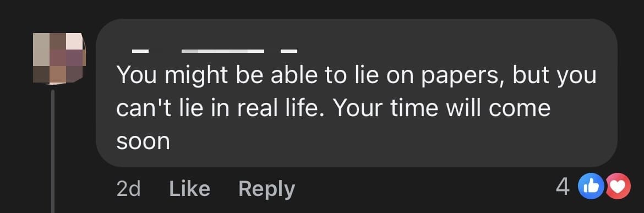Image resolution: width=644 pixels, height=213 pixels.
Task: Click Reply under the comment
Action: (266, 189)
